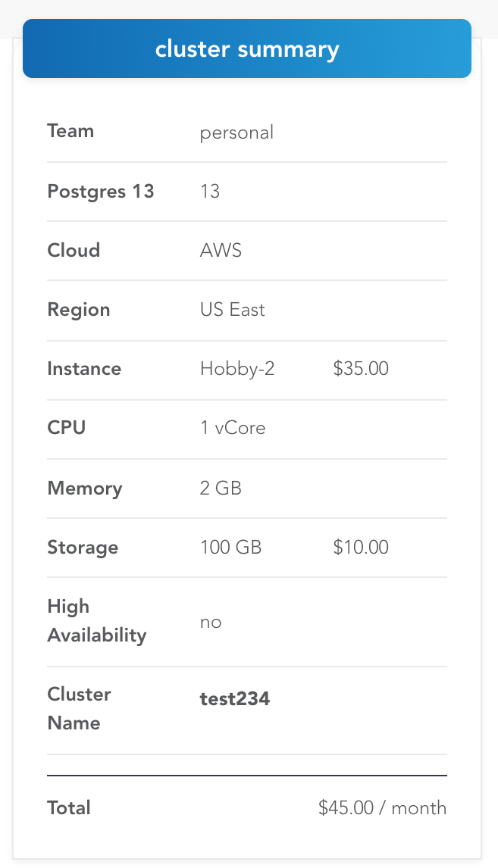Select the US East region value
Screen dimensions: 498x868
pos(232,310)
